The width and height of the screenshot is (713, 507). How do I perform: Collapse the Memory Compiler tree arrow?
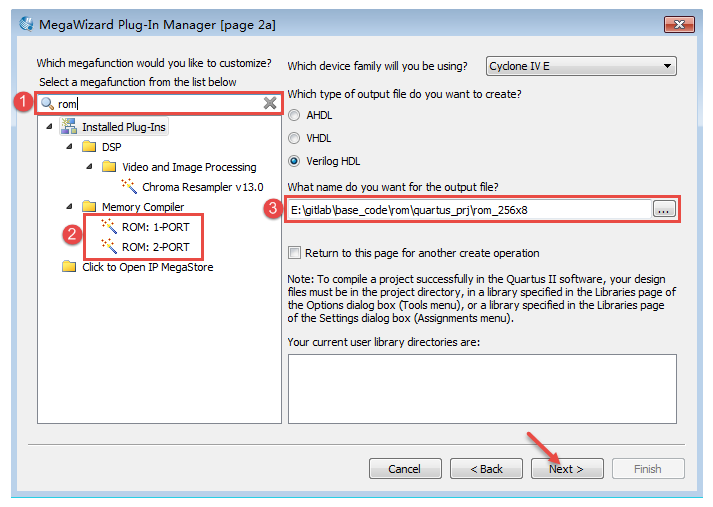pyautogui.click(x=69, y=206)
